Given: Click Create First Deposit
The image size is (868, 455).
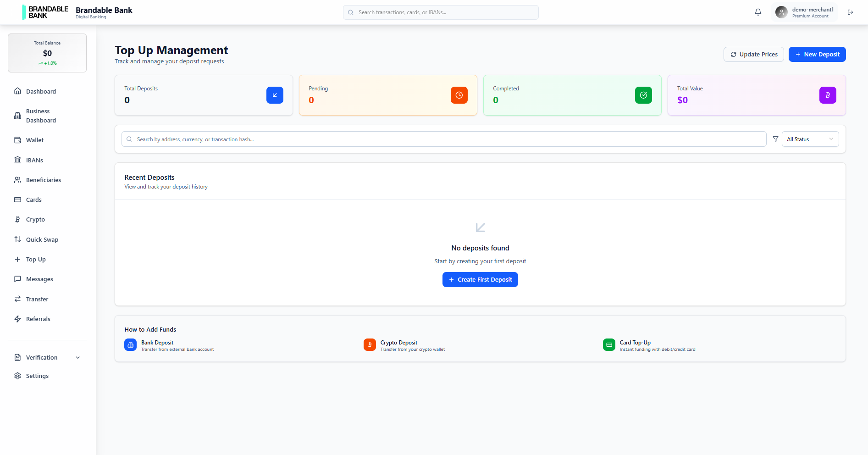Looking at the screenshot, I should point(480,279).
